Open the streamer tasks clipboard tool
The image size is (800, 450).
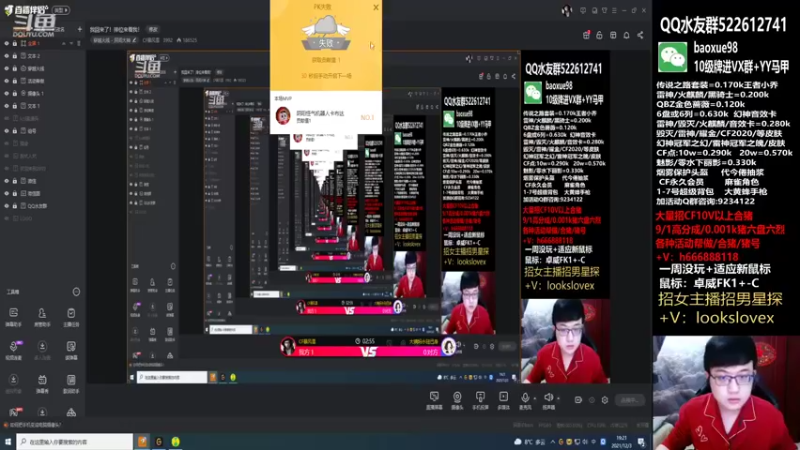tap(71, 317)
